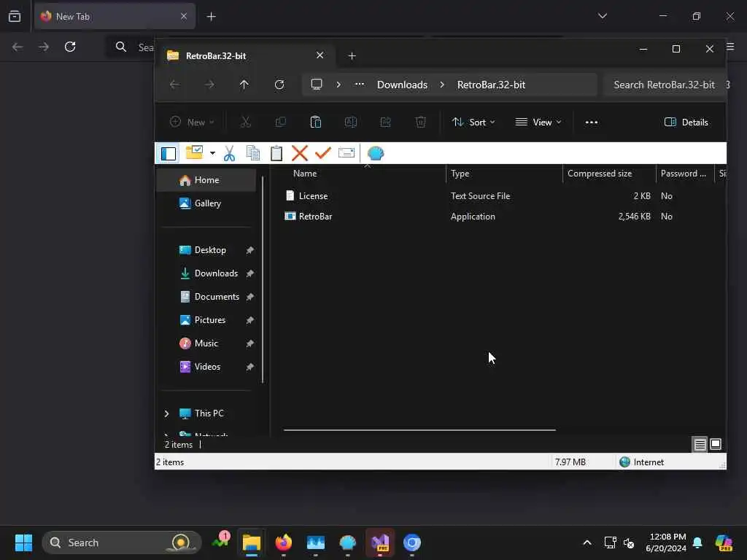Select Home in the navigation pane
Screen dimensions: 747x560
point(206,180)
